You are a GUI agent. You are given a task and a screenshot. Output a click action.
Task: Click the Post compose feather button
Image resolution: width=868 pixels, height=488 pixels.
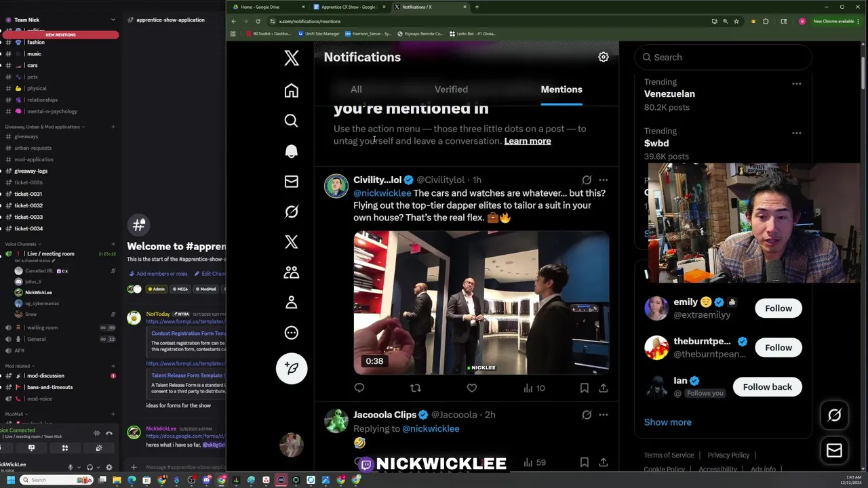pyautogui.click(x=292, y=368)
